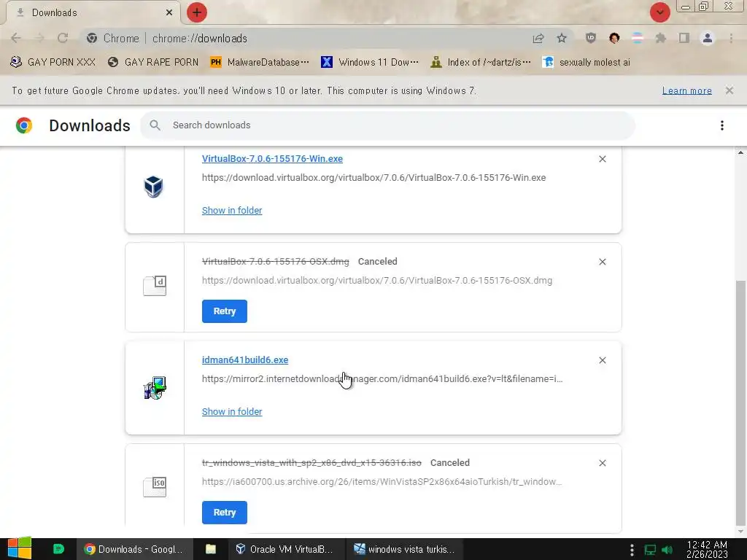The height and width of the screenshot is (560, 747).
Task: Open a new tab with the red plus button
Action: [197, 12]
